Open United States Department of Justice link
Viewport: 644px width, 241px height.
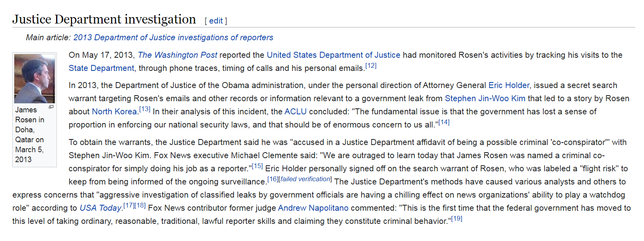[x=333, y=55]
